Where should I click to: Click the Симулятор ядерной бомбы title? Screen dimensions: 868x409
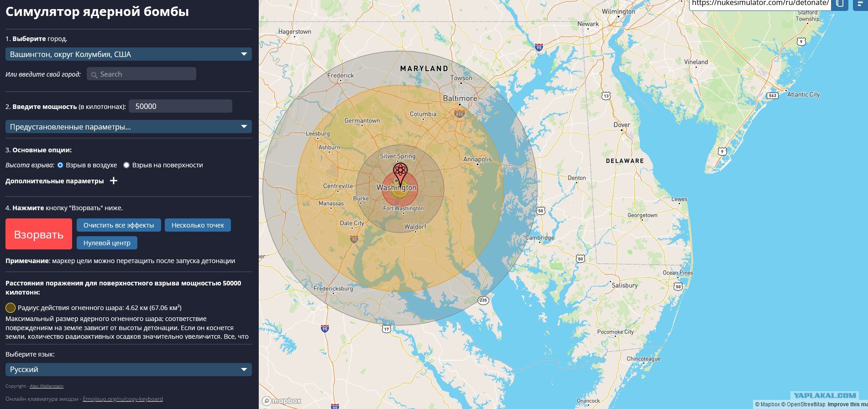coord(97,12)
